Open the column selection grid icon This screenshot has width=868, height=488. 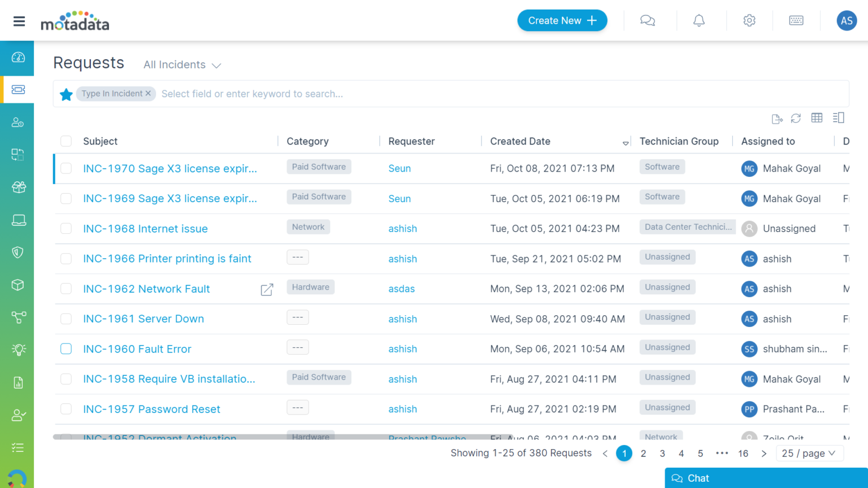click(x=817, y=117)
